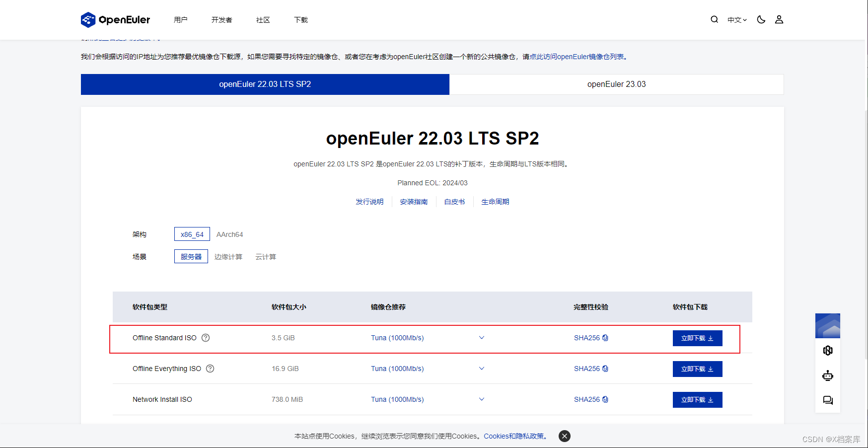
Task: Copy SHA256 for Offline Everything ISO
Action: 605,369
